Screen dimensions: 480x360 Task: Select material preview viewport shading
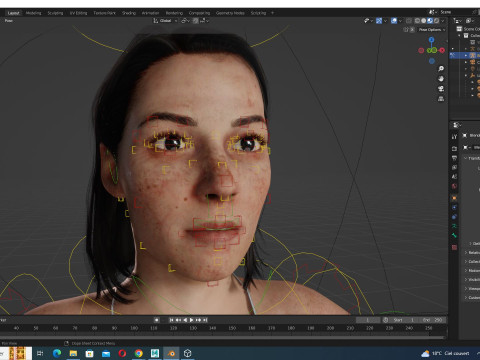point(430,21)
